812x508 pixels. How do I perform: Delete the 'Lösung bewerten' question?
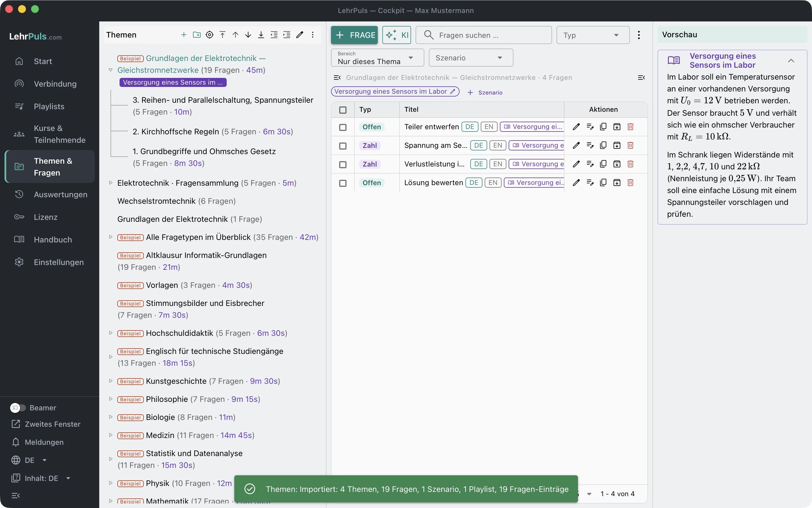pyautogui.click(x=630, y=183)
